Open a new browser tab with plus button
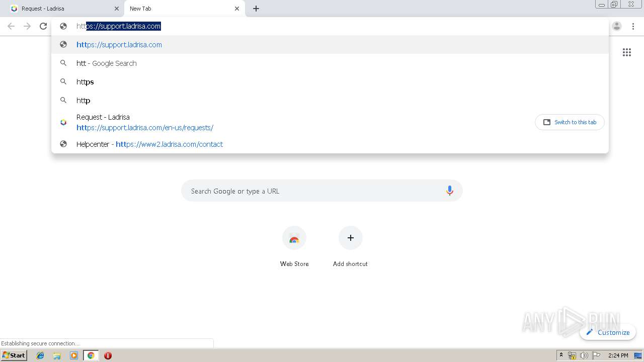Image resolution: width=644 pixels, height=362 pixels. 256,9
